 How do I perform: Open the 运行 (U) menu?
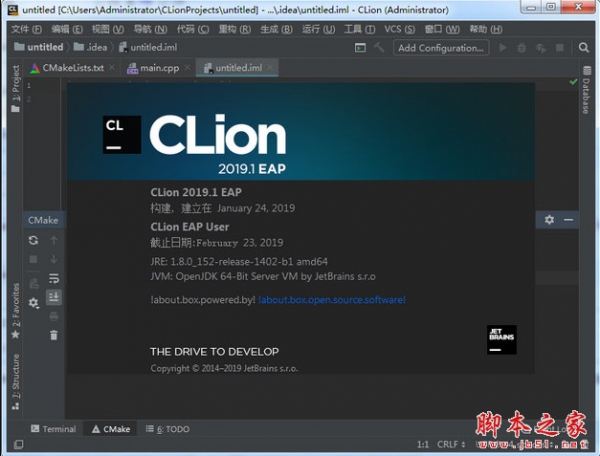tap(318, 29)
